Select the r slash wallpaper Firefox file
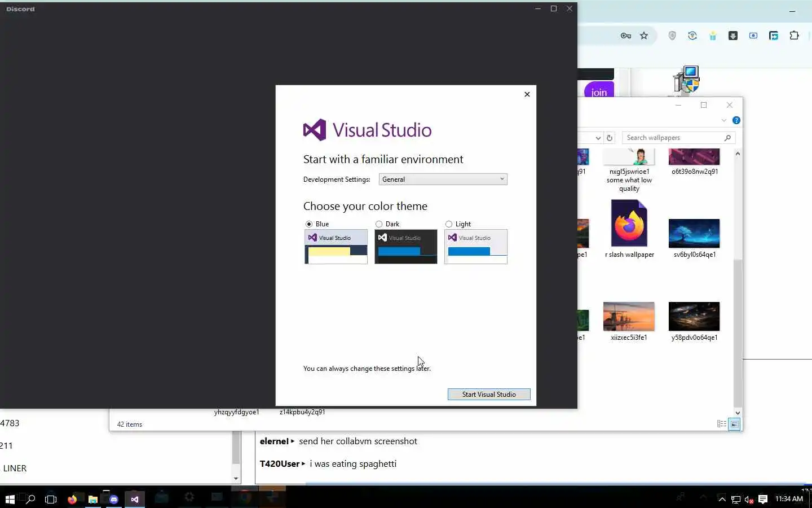Screen dimensions: 812x508 pos(629,229)
